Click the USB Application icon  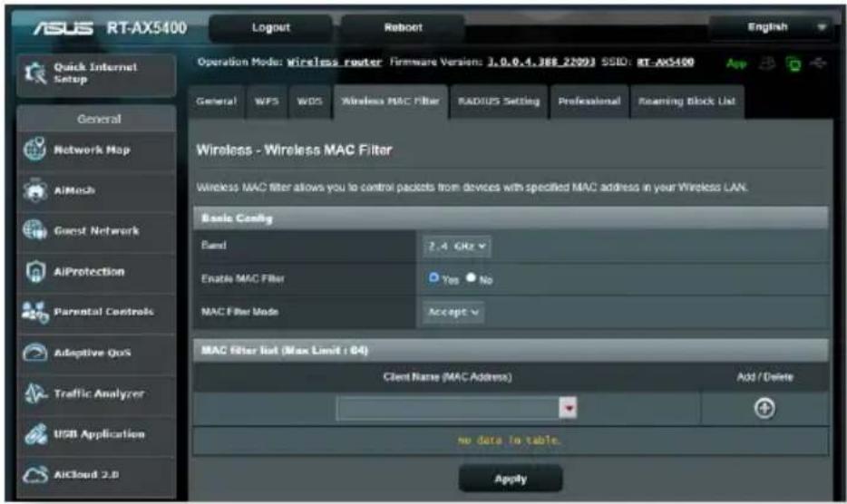click(35, 434)
